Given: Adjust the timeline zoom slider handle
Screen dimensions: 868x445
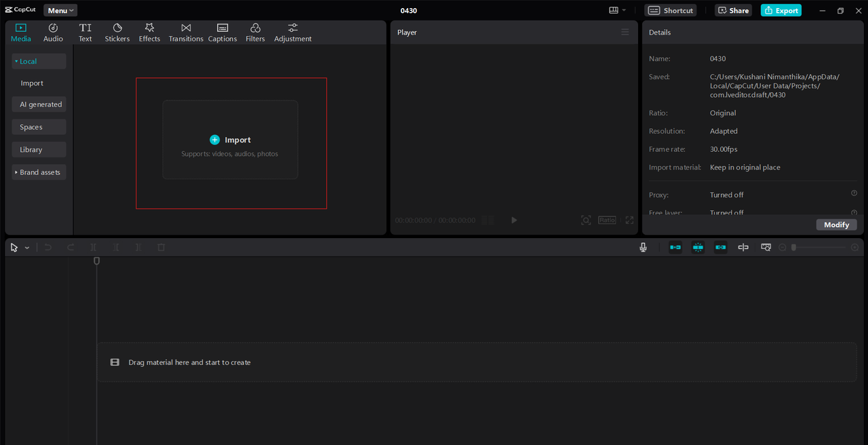Looking at the screenshot, I should coord(793,248).
